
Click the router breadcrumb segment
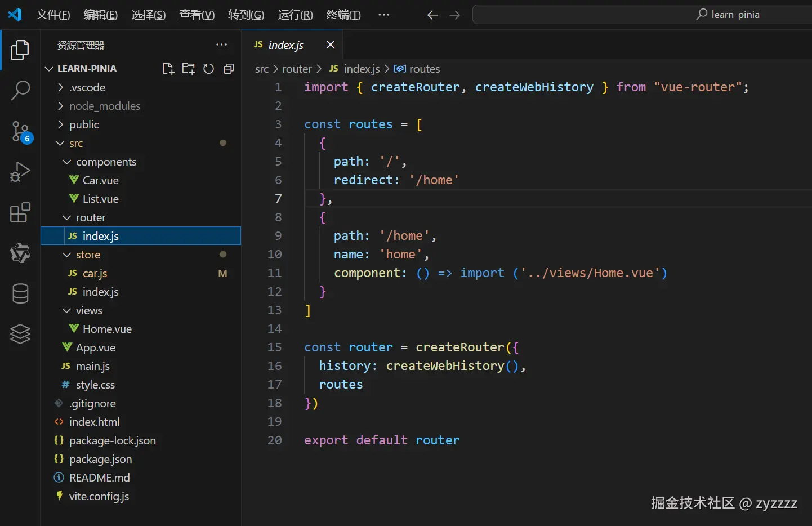(297, 69)
